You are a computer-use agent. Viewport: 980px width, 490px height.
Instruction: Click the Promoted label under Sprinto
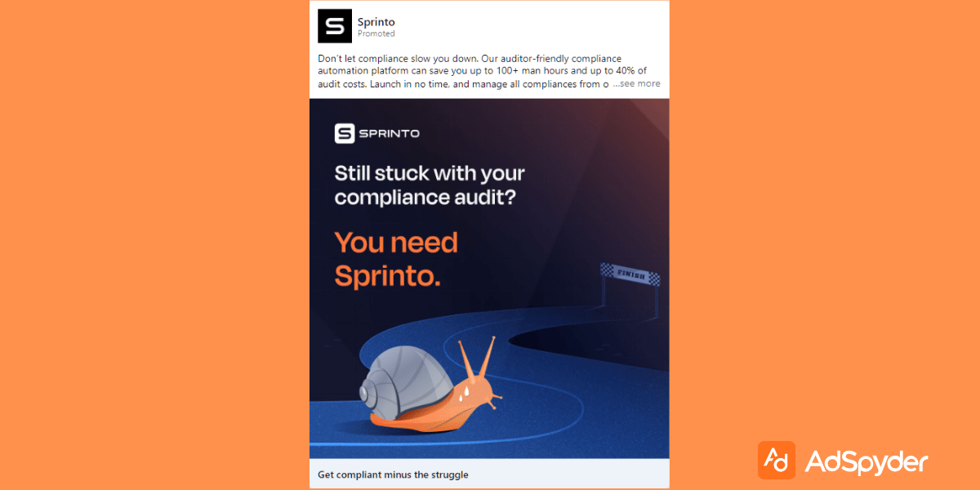coord(376,34)
